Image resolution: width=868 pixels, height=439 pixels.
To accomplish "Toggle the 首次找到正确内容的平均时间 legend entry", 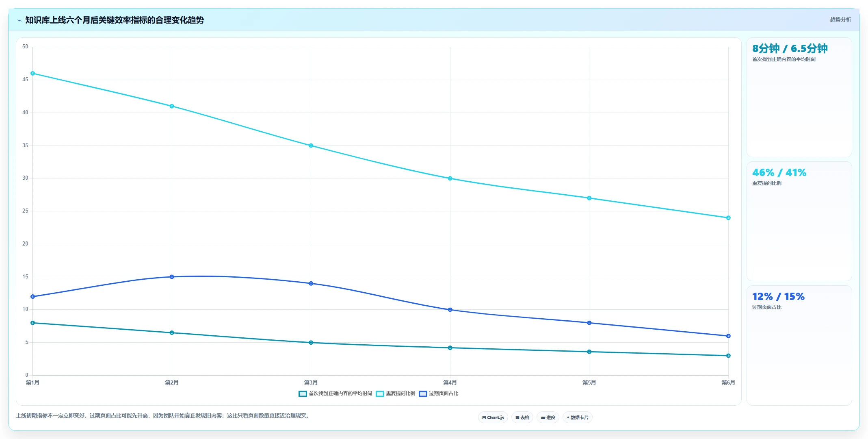I will [x=336, y=393].
